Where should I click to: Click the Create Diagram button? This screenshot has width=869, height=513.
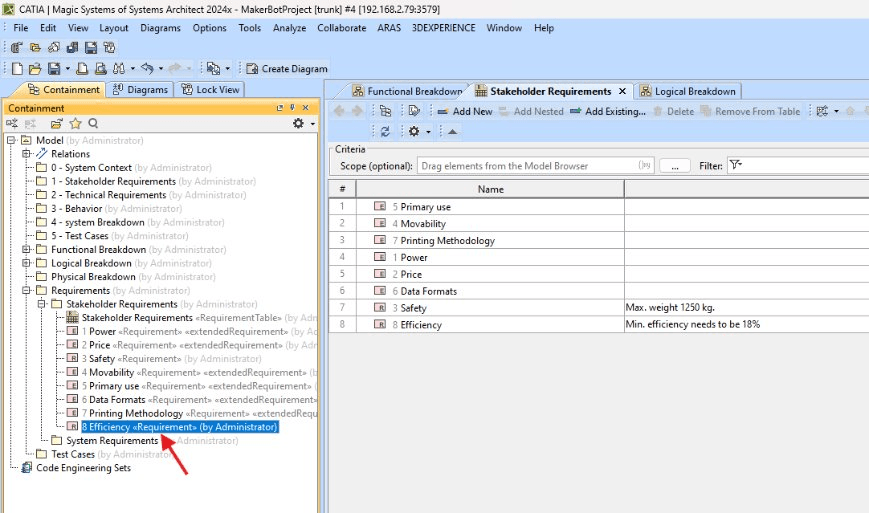point(287,69)
